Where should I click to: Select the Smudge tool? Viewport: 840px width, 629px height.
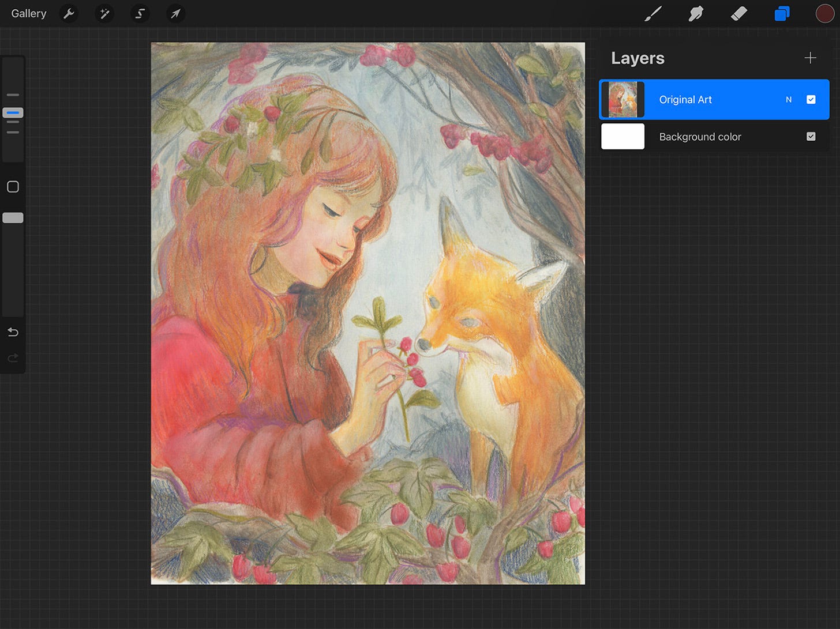pos(696,13)
